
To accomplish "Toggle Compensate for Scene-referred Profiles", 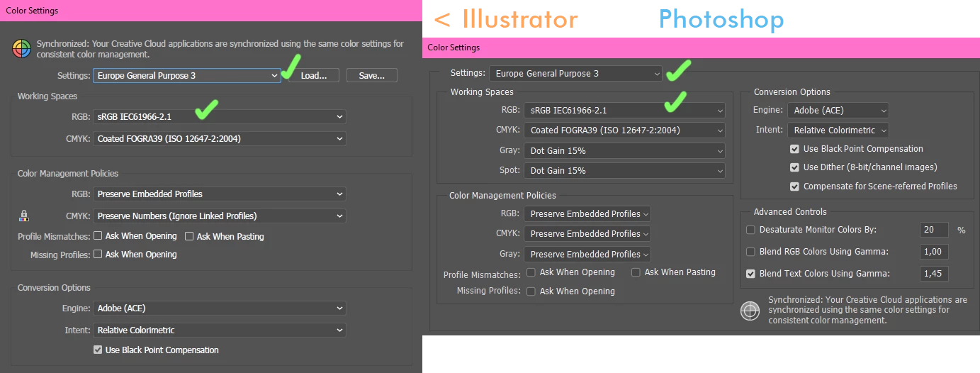I will [794, 186].
